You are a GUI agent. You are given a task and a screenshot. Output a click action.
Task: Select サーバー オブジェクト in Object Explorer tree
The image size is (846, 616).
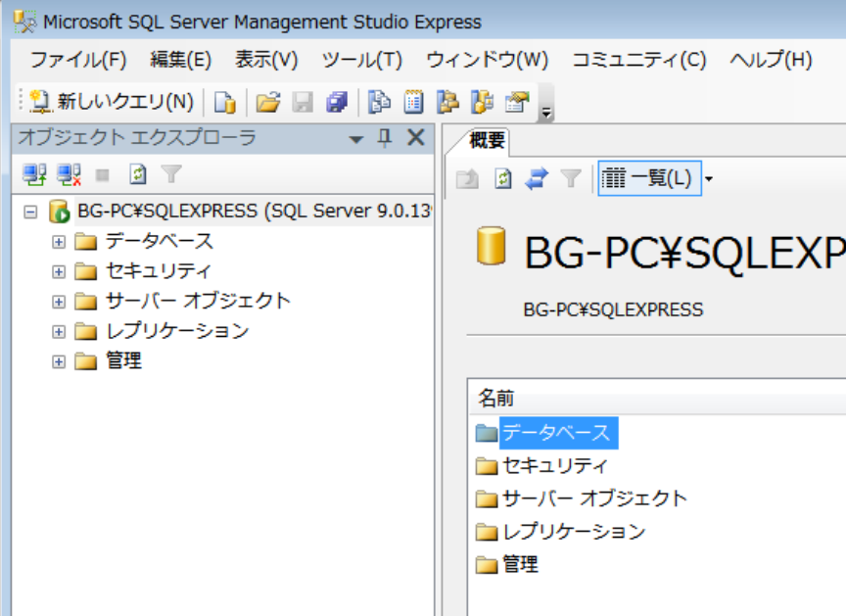tap(198, 301)
